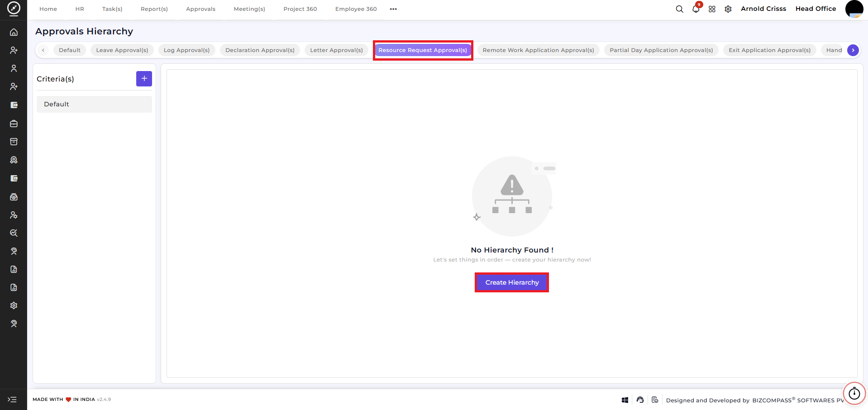The height and width of the screenshot is (410, 868).
Task: Open the briefcase sidebar icon
Action: [14, 124]
